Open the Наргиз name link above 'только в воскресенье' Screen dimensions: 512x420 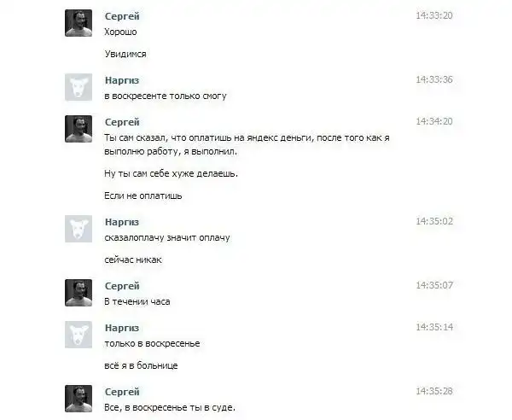coord(122,328)
